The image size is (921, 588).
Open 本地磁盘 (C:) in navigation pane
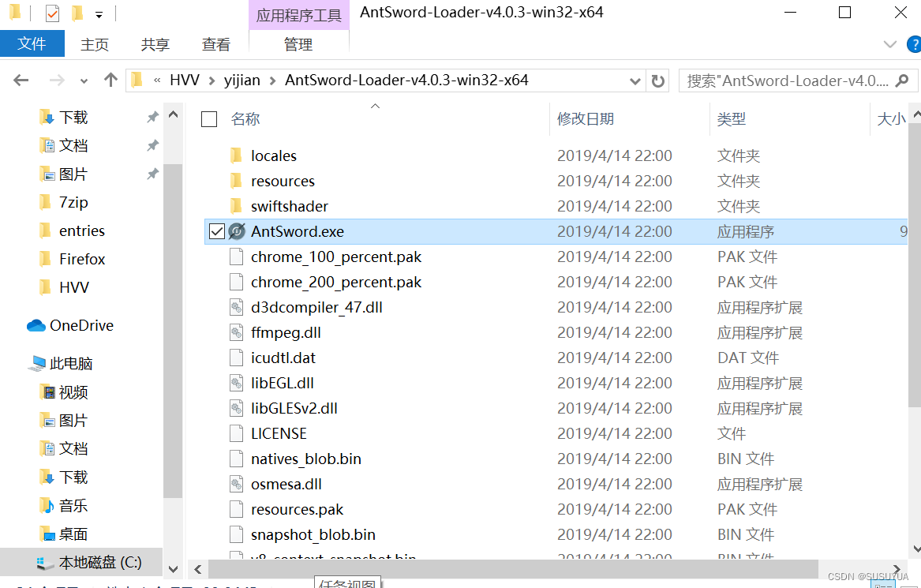[88, 563]
